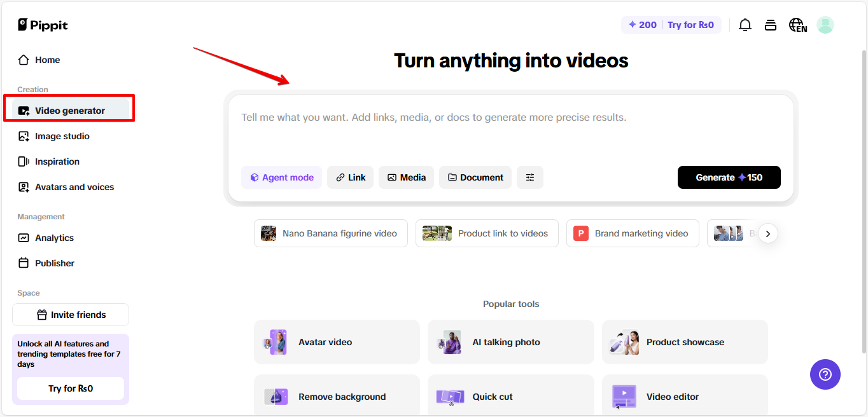Choose Nano Banana figurine video suggestion

[x=331, y=233]
